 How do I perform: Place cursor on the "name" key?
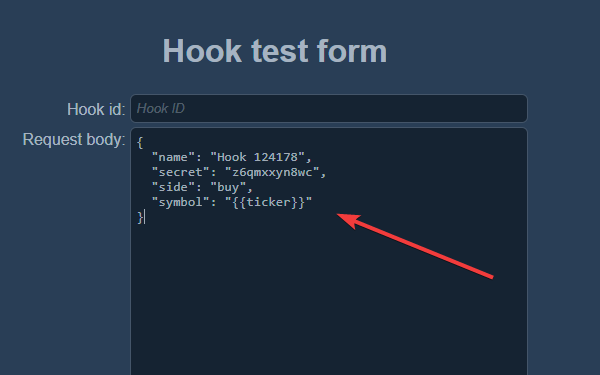(173, 157)
